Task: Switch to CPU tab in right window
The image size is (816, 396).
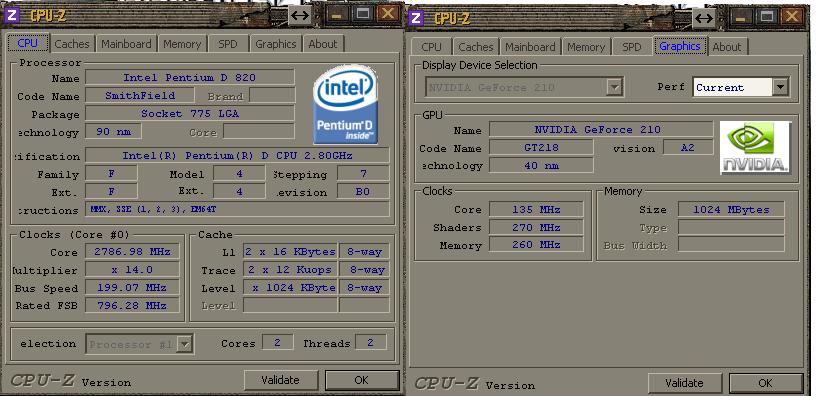Action: click(431, 47)
